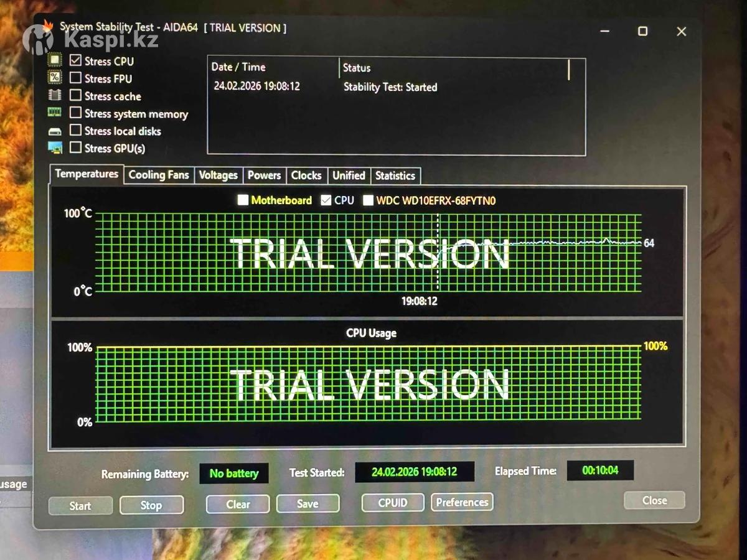
Task: Open the CPUID panel
Action: [393, 502]
